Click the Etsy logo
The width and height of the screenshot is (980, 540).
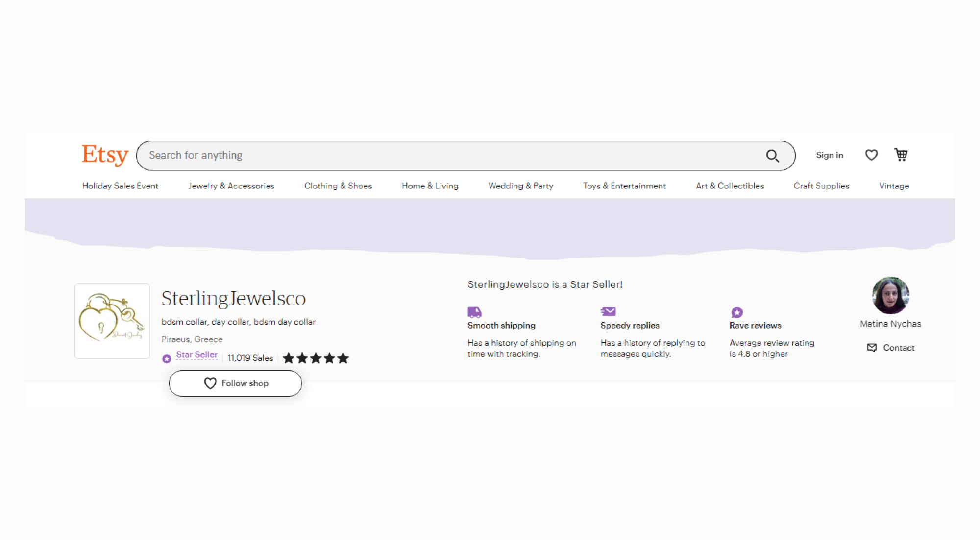point(105,155)
